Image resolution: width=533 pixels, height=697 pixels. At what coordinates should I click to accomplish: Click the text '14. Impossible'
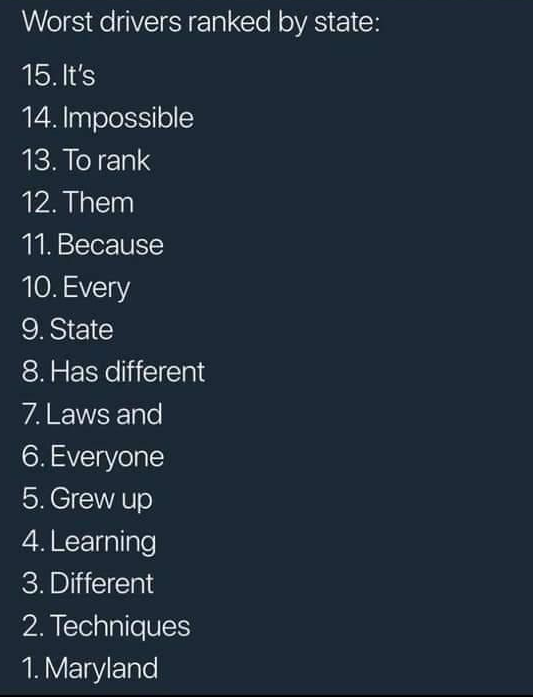point(108,119)
